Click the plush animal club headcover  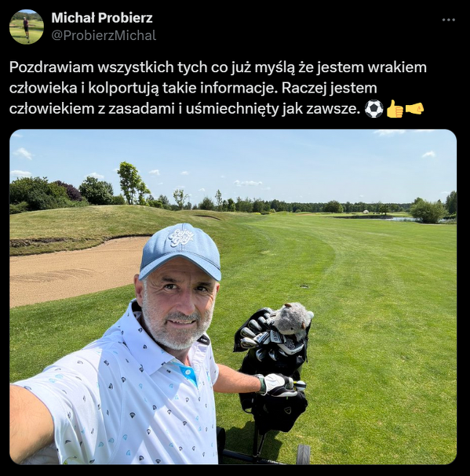pyautogui.click(x=293, y=318)
